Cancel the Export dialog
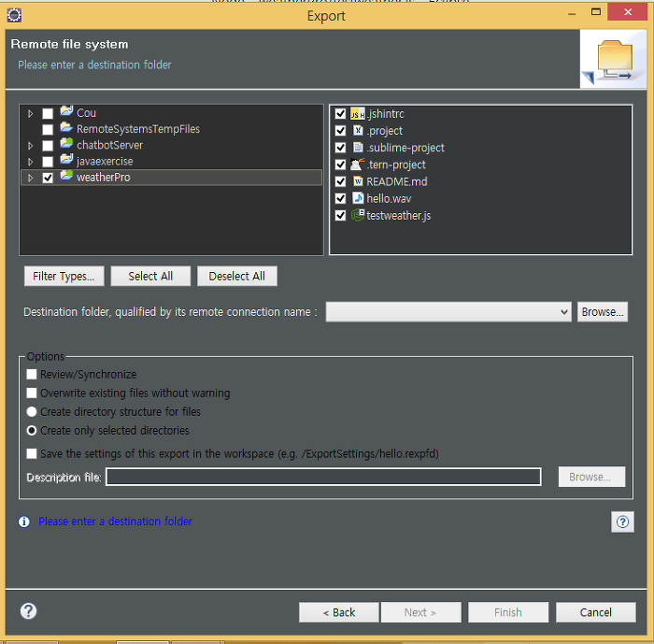 596,612
